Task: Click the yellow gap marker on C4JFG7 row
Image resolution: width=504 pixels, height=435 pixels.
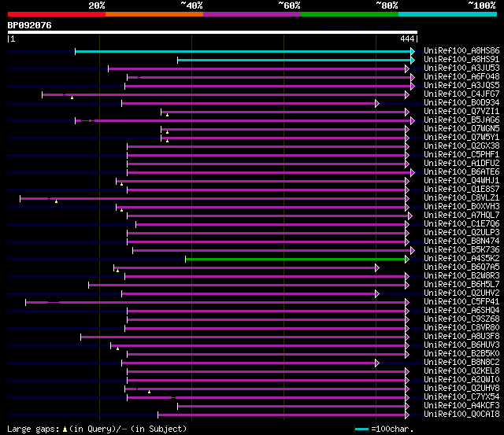Action: (x=72, y=98)
